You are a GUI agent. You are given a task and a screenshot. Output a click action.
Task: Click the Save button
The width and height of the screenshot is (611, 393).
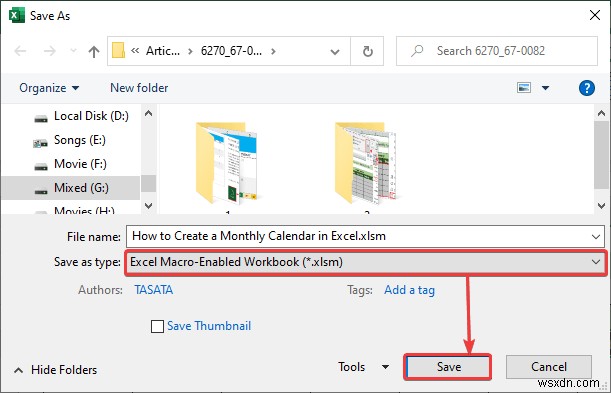point(447,367)
